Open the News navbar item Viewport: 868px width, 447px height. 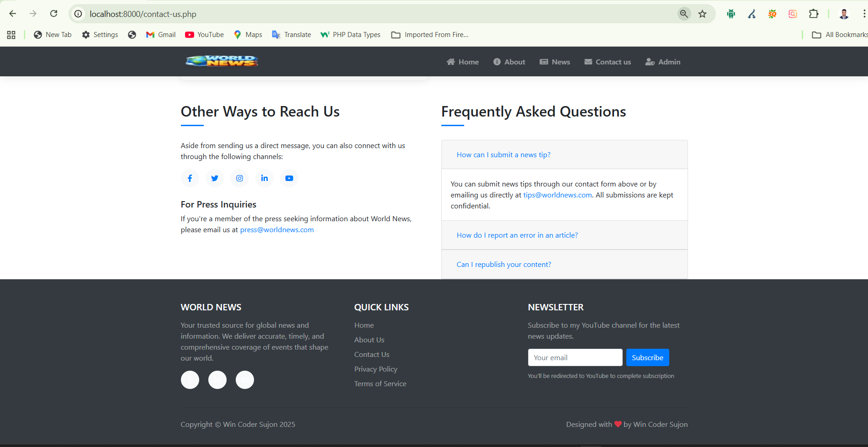point(555,62)
